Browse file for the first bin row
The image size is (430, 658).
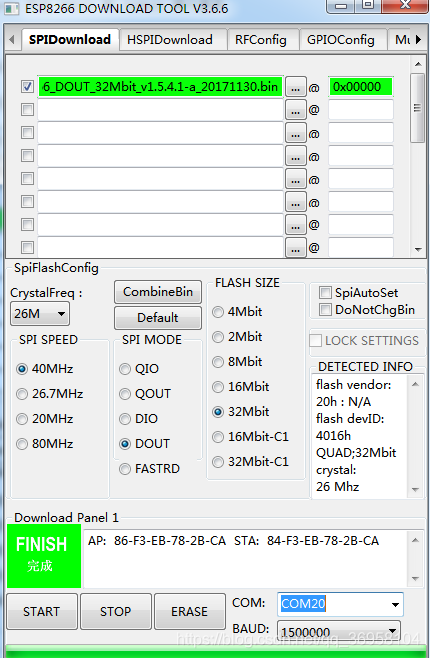295,87
